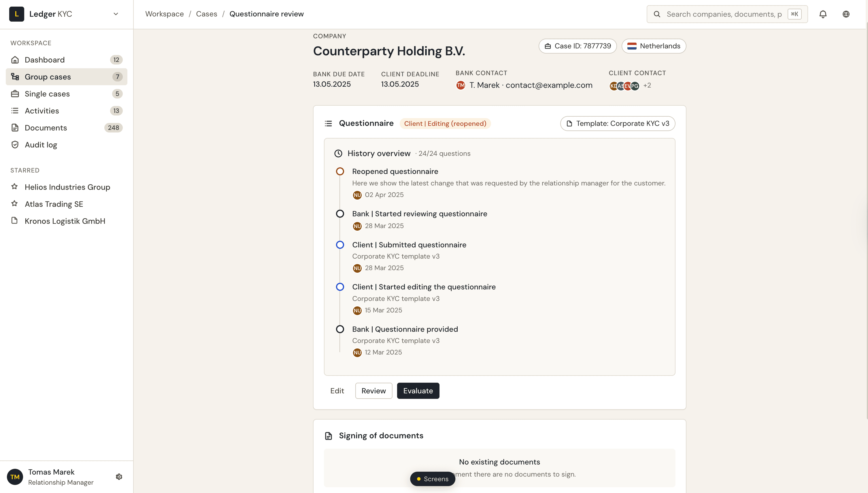Open Tomas Marek's profile avatar
The width and height of the screenshot is (868, 493).
click(15, 476)
